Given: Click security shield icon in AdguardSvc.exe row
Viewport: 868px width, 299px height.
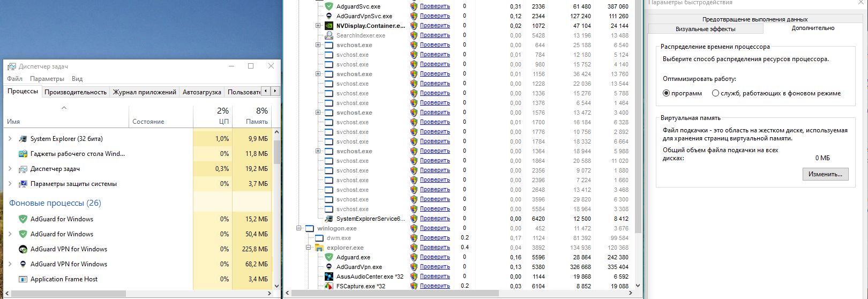Looking at the screenshot, I should (x=414, y=6).
